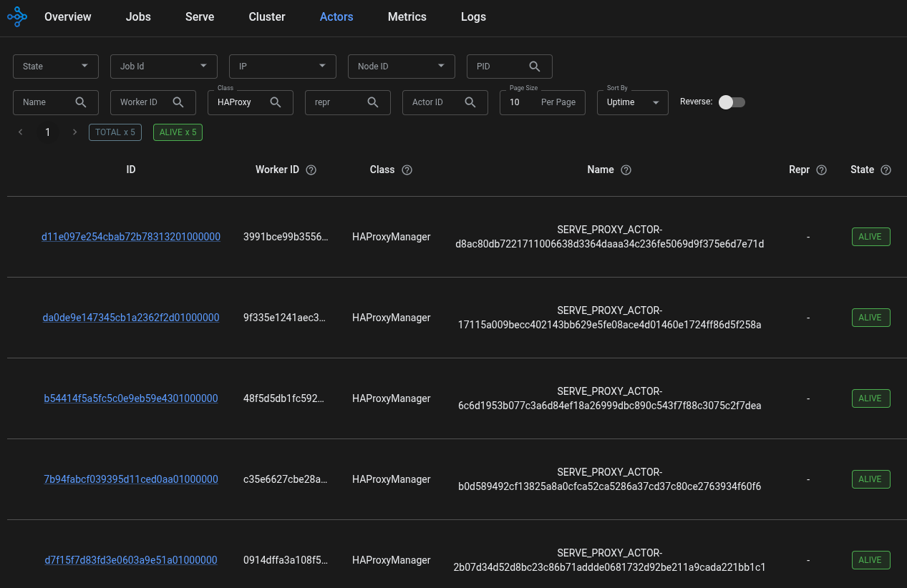Image resolution: width=907 pixels, height=588 pixels.
Task: Toggle the TOTAL x 5 chip
Action: coord(115,132)
